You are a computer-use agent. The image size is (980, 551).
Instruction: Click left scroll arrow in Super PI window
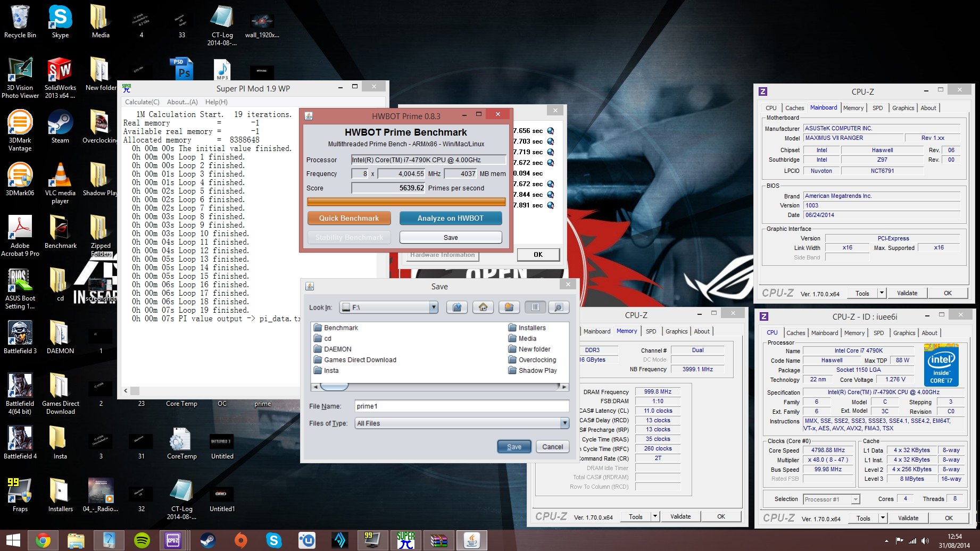pyautogui.click(x=126, y=390)
